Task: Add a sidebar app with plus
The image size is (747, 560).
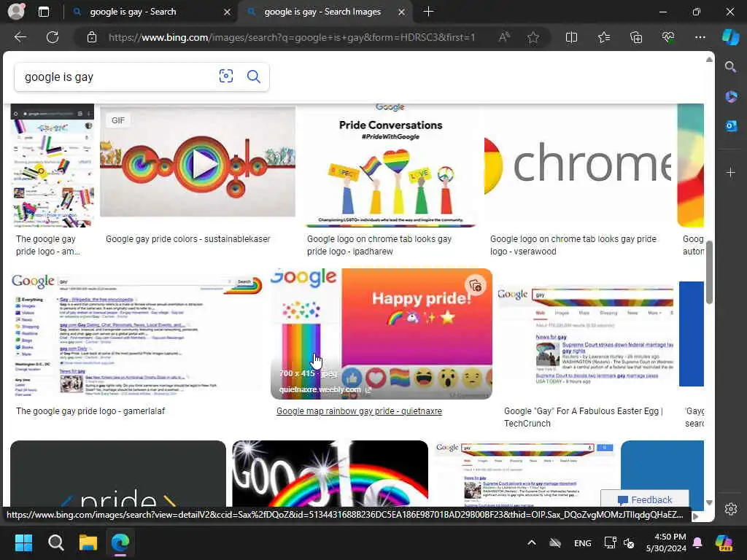Action: (731, 172)
